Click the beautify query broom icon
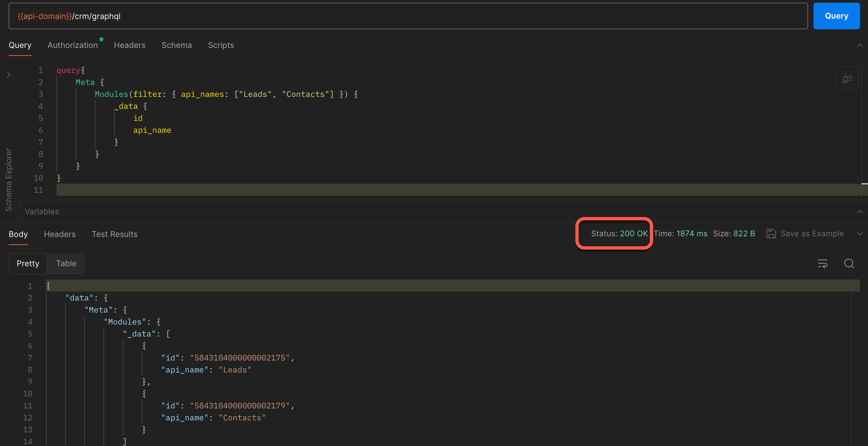The image size is (868, 446). pos(847,79)
